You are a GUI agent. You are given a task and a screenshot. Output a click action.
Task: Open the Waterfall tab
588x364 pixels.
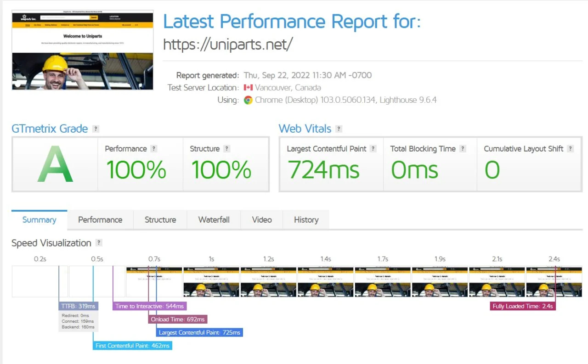pyautogui.click(x=214, y=220)
